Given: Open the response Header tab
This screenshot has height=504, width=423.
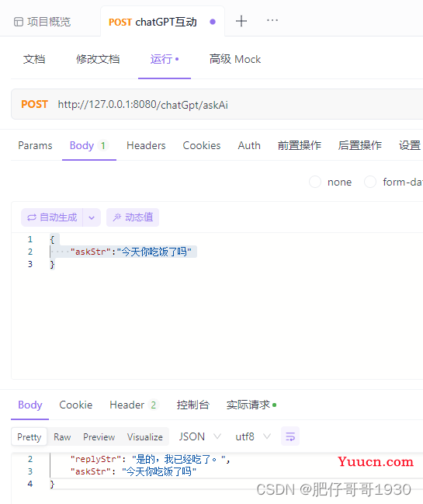Looking at the screenshot, I should click(133, 405).
